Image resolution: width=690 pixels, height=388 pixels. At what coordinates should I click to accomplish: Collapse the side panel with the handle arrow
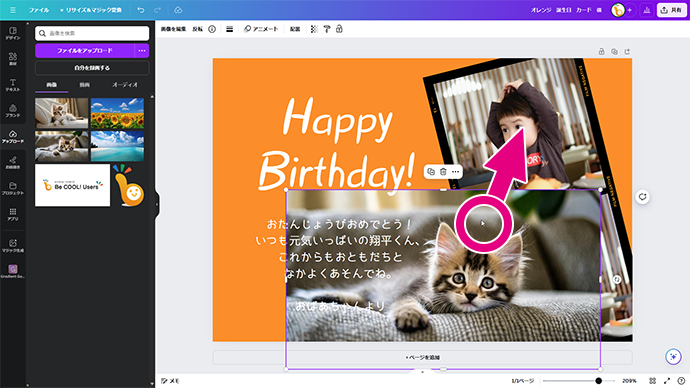click(x=157, y=204)
